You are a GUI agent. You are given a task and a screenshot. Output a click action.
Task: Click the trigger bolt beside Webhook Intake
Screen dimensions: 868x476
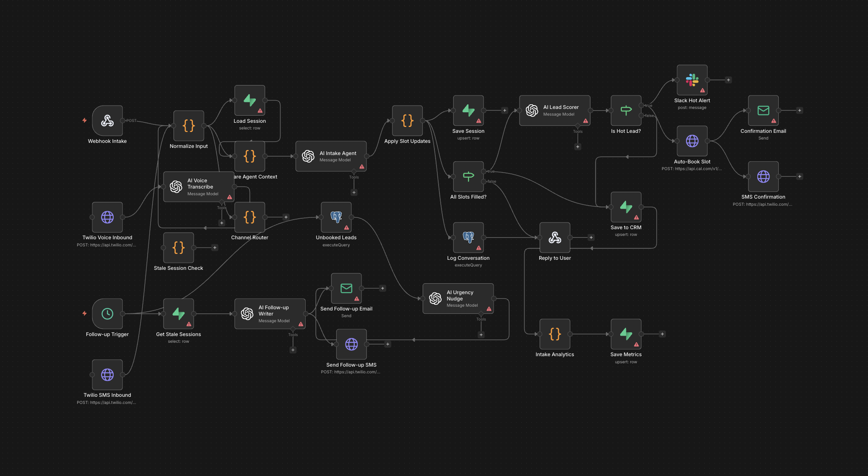point(84,120)
